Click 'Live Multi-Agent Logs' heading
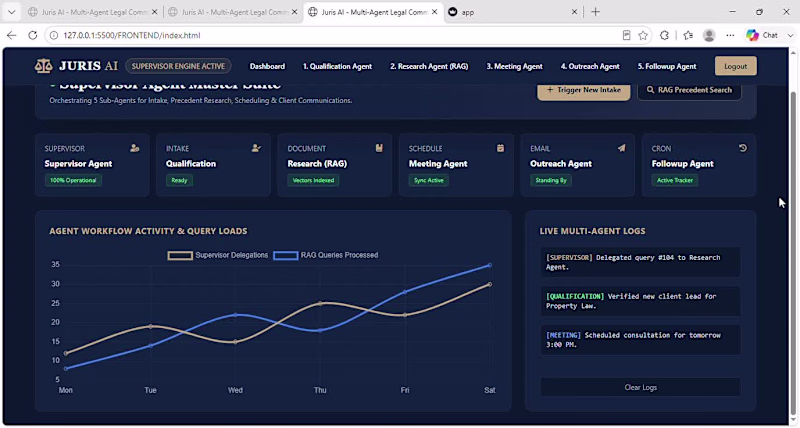Image resolution: width=800 pixels, height=428 pixels. 592,231
